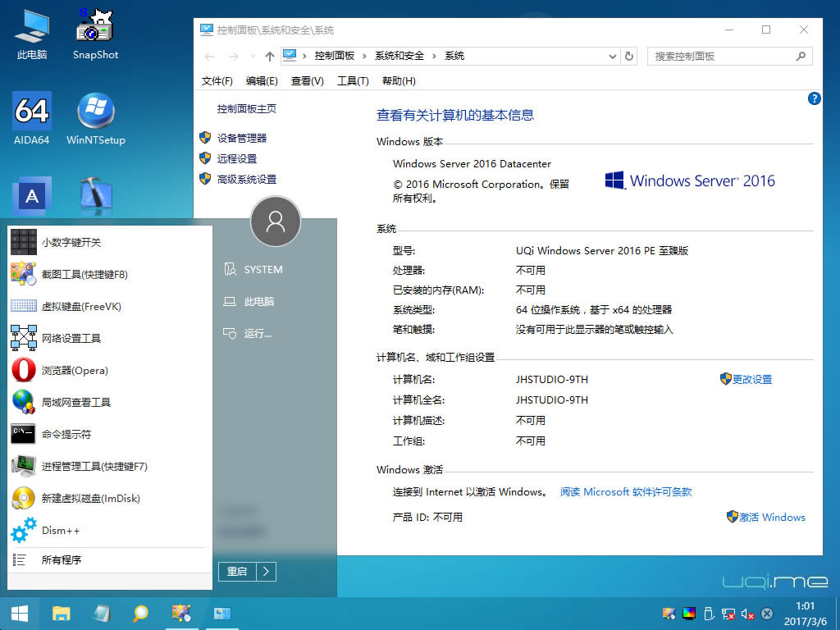
Task: Click the taskbar clock showing 1:01
Action: pos(806,614)
